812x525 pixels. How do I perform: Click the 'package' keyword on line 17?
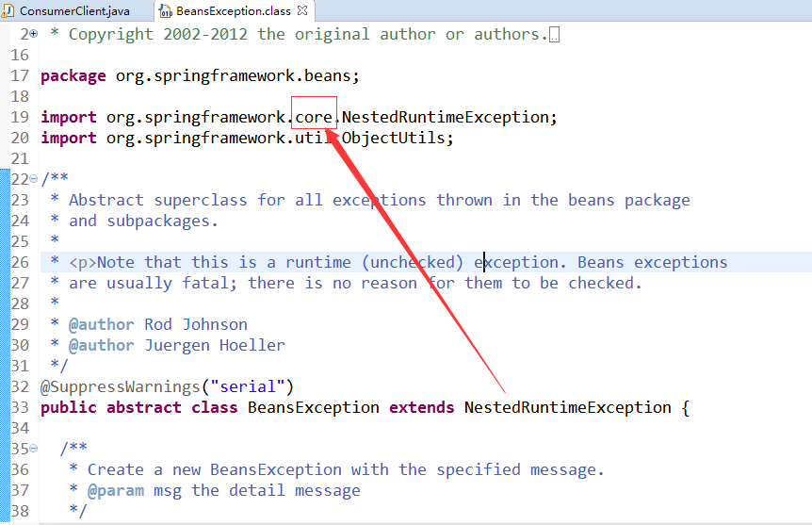[x=73, y=76]
